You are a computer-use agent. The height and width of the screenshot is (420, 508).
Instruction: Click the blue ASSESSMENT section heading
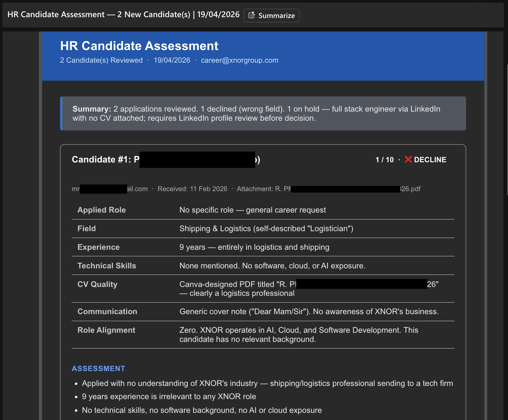point(98,369)
